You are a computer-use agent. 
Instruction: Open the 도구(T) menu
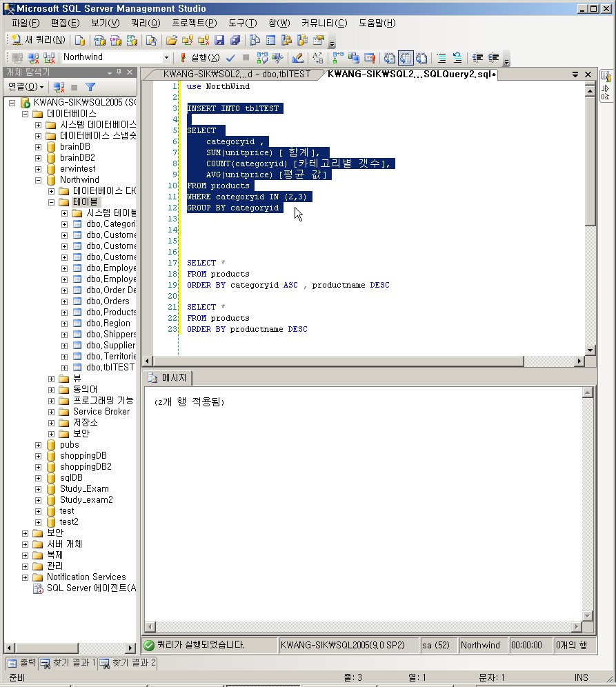tap(243, 23)
